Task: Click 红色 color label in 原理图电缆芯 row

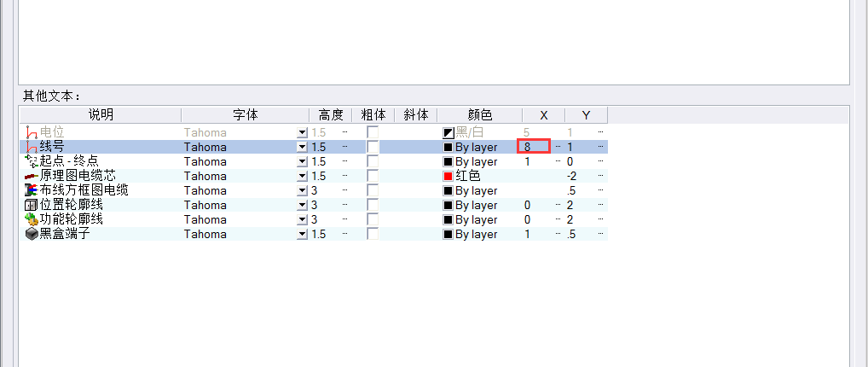Action: [468, 177]
